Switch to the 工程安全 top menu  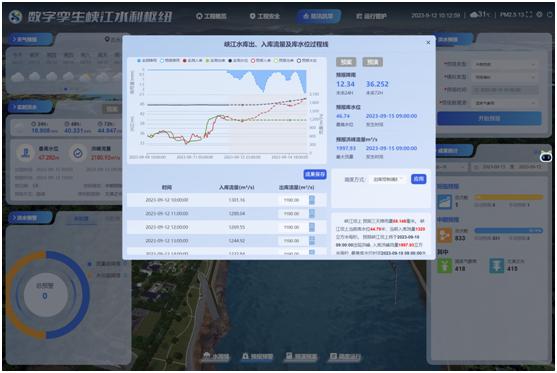tap(265, 16)
